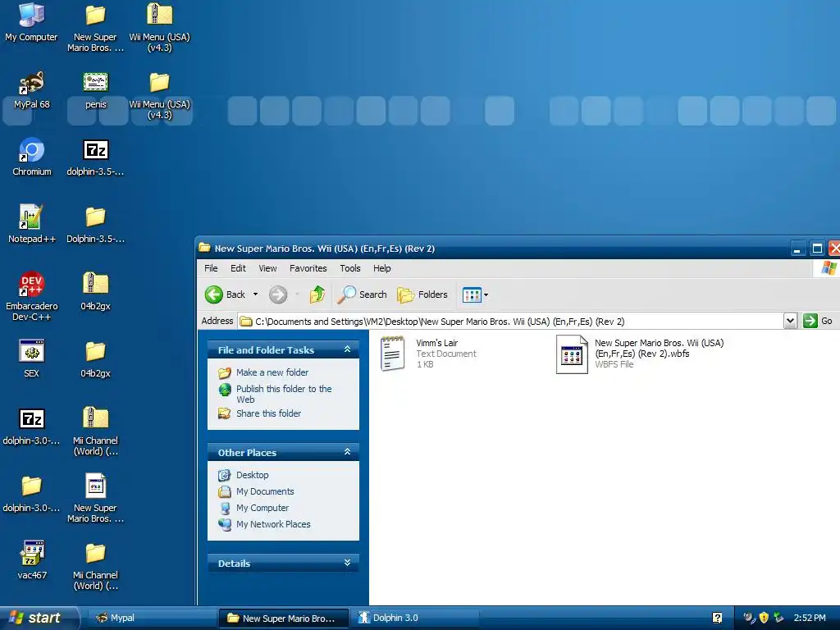This screenshot has height=630, width=840.
Task: Select the New Super Mario Bros .wbfs file icon
Action: [572, 354]
